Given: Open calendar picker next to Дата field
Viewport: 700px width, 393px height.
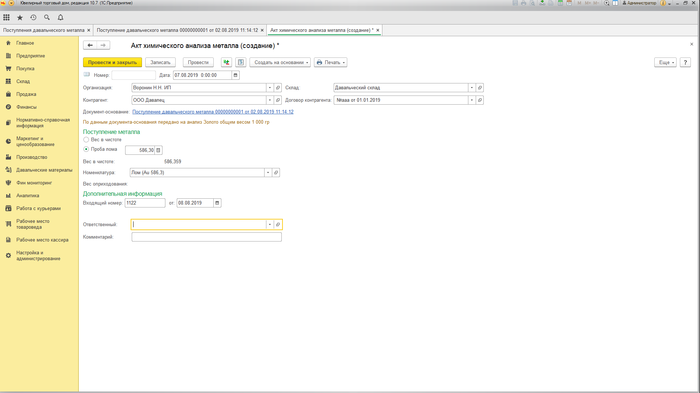Looking at the screenshot, I should [235, 75].
